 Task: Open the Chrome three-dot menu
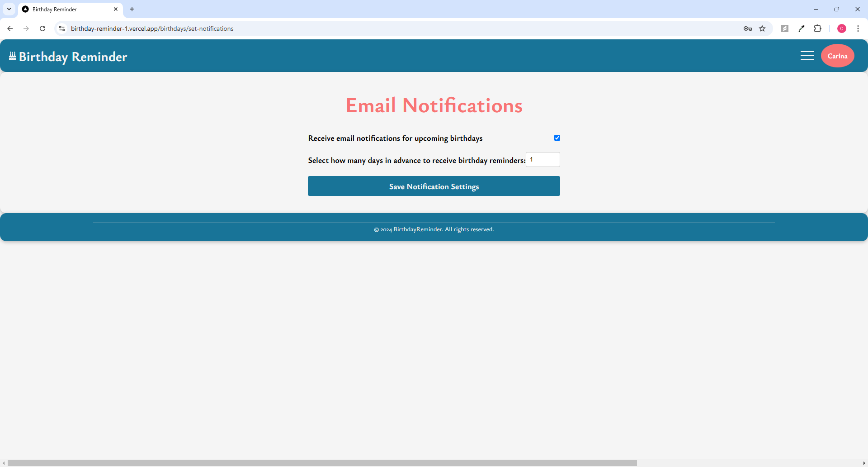click(858, 29)
